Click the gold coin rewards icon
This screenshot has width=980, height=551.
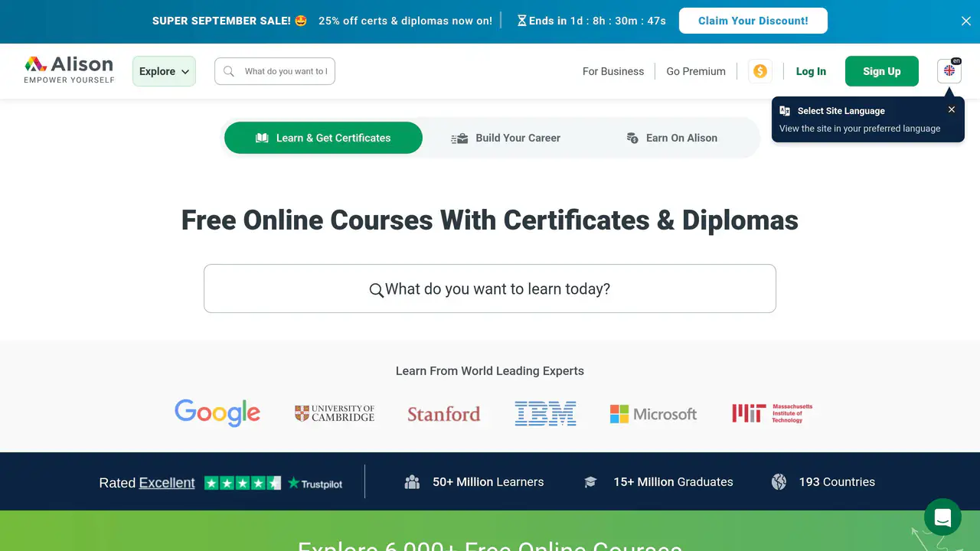point(760,71)
